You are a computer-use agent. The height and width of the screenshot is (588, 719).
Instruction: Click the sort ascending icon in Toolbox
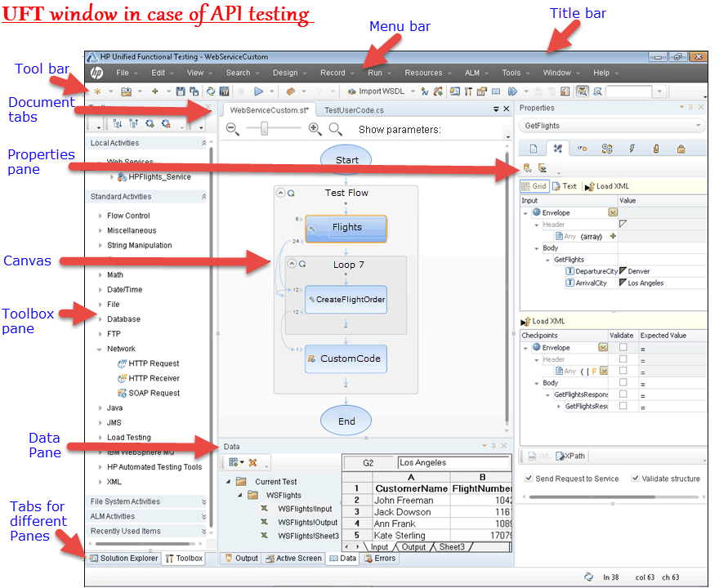[x=118, y=124]
